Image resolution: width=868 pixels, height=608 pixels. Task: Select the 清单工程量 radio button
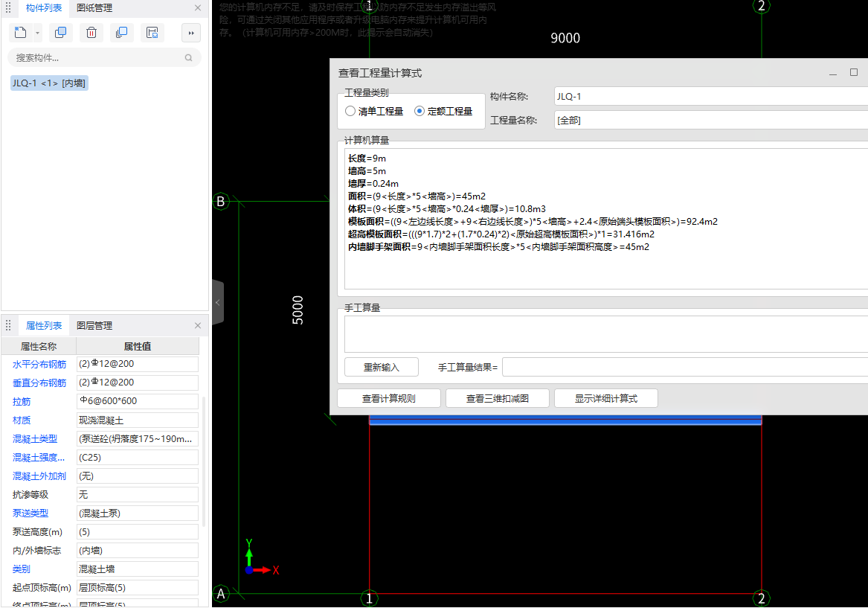click(350, 112)
